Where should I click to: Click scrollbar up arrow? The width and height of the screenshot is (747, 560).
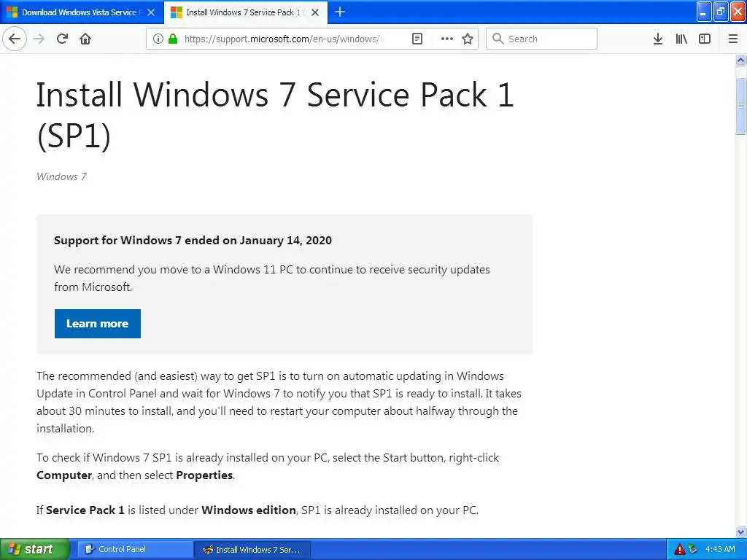(741, 60)
